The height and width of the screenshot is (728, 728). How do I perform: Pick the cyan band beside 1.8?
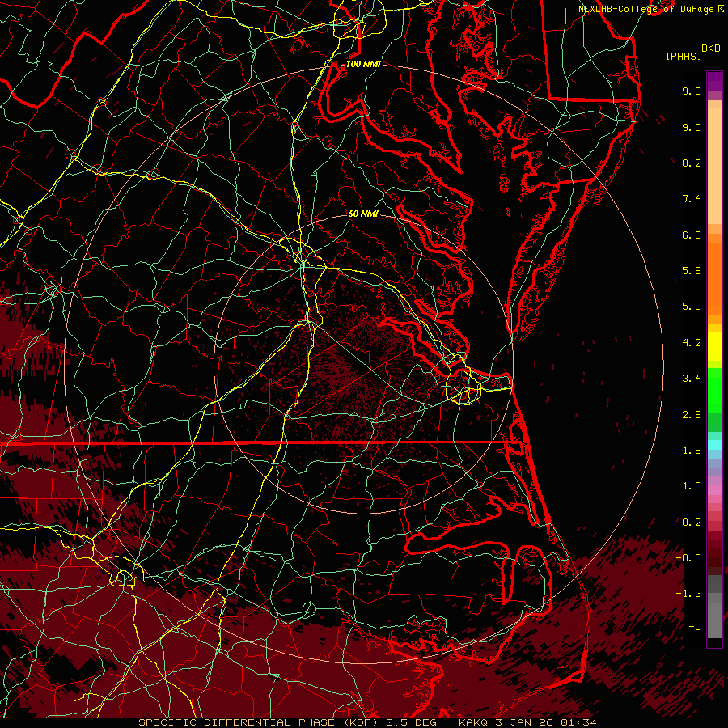(714, 445)
